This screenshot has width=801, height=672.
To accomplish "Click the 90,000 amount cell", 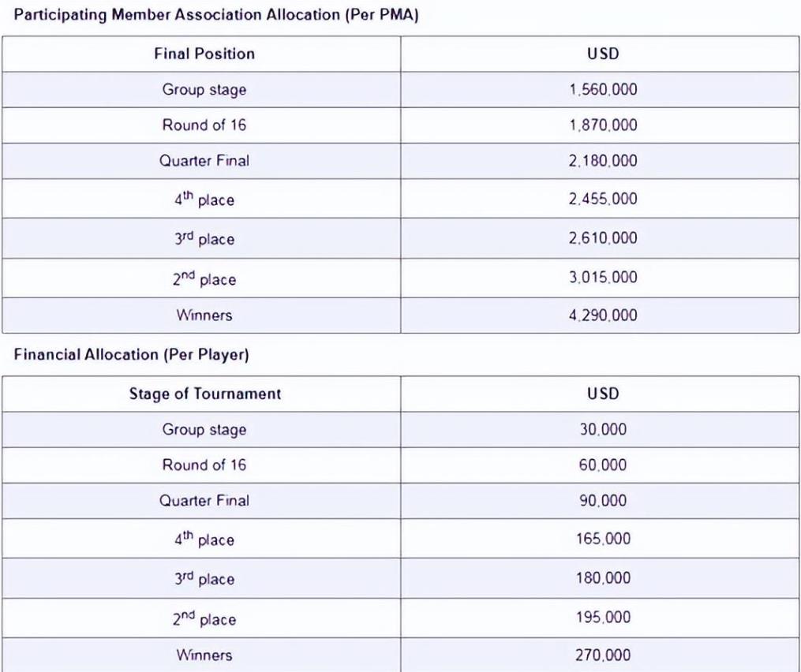I will 603,500.
